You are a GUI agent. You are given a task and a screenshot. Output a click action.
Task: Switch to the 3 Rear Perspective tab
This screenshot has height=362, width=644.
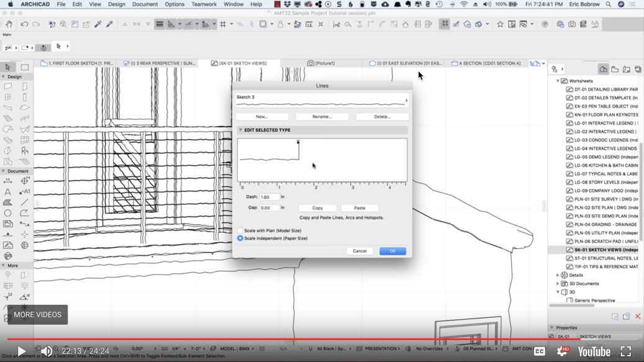[x=158, y=63]
